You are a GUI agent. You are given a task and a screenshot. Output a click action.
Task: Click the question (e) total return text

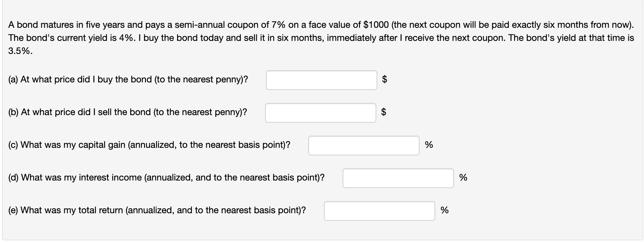[x=157, y=210]
